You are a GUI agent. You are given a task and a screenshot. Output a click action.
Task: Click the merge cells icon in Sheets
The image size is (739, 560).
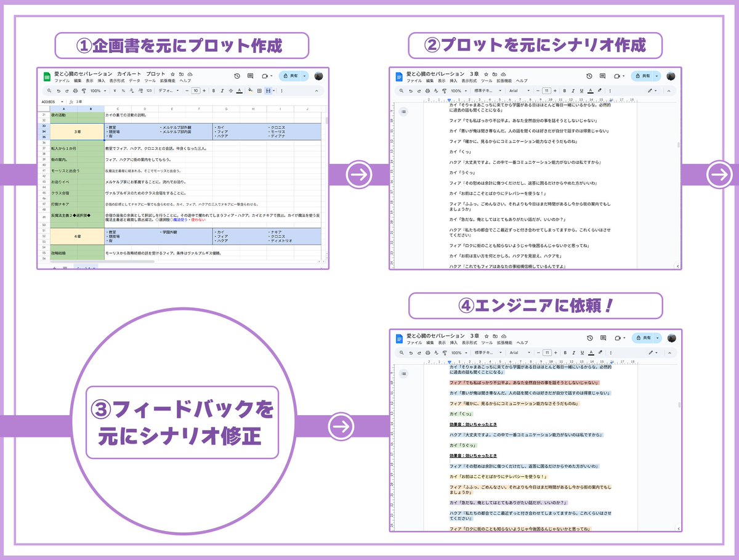[x=267, y=90]
